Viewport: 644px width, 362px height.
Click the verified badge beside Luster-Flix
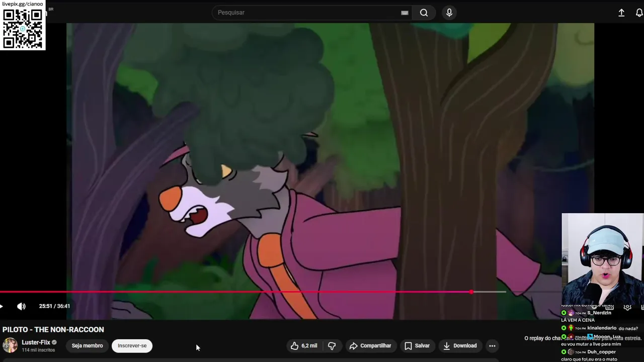click(54, 342)
